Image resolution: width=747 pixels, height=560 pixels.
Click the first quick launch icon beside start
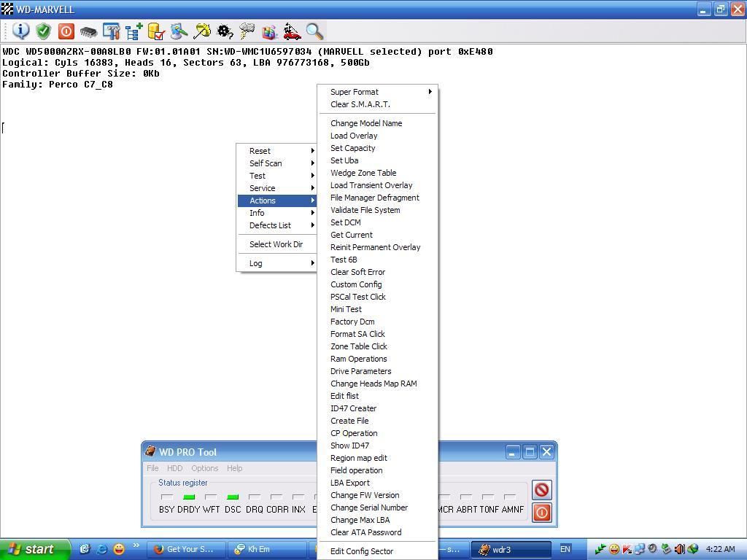(85, 549)
